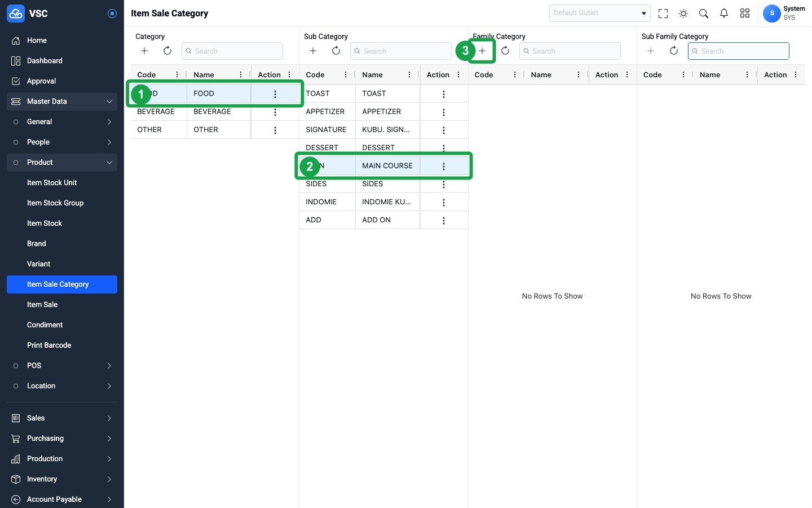
Task: Open Item Stock page
Action: tap(62, 224)
